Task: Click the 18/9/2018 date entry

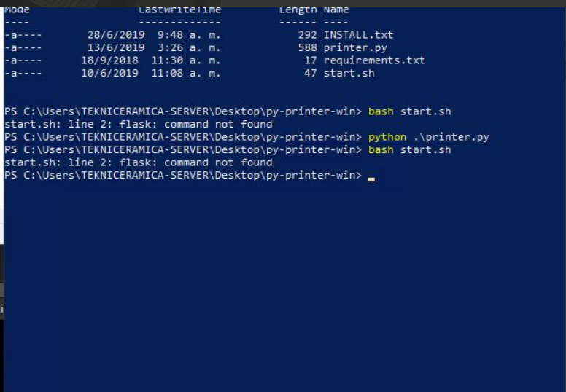Action: point(109,60)
